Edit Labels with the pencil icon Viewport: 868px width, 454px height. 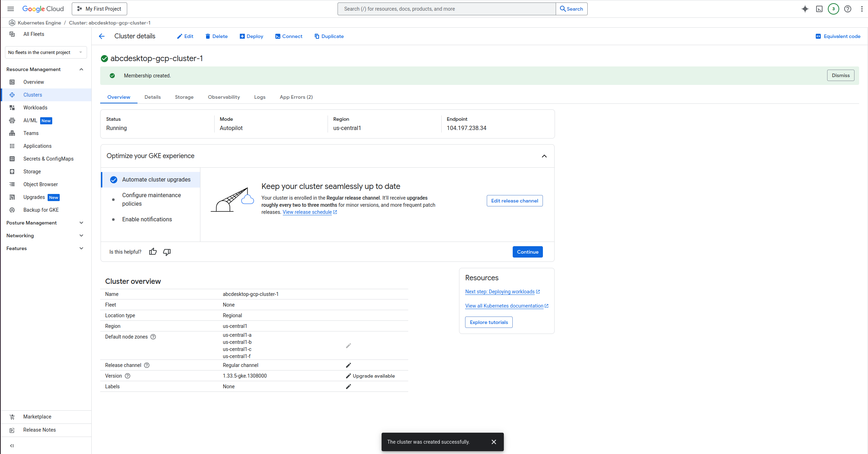pyautogui.click(x=349, y=387)
